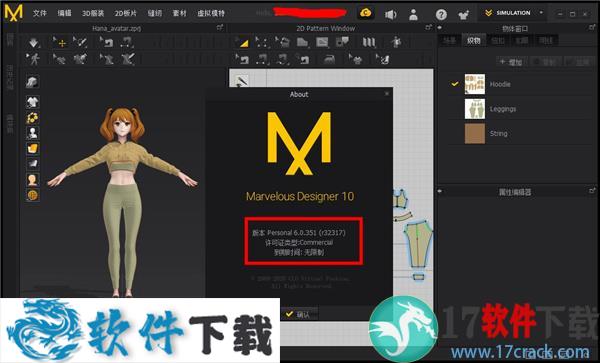This screenshot has width=600, height=363.
Task: Select the orange fabric render style icon
Action: 33,148
